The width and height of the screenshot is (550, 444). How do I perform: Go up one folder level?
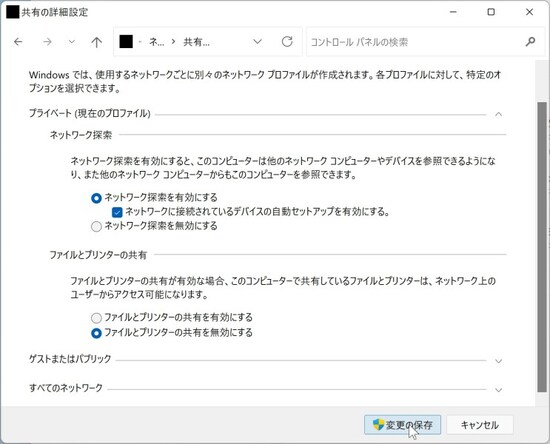pos(96,42)
